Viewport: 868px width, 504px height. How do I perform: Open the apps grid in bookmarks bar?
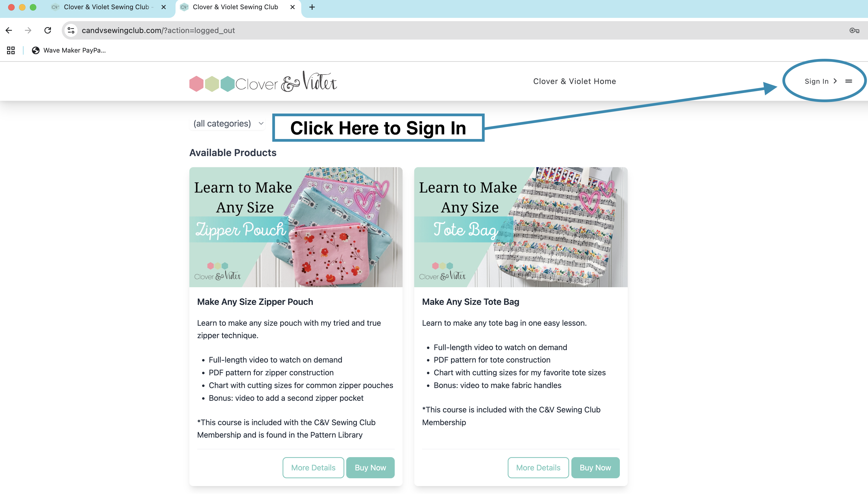pyautogui.click(x=11, y=50)
